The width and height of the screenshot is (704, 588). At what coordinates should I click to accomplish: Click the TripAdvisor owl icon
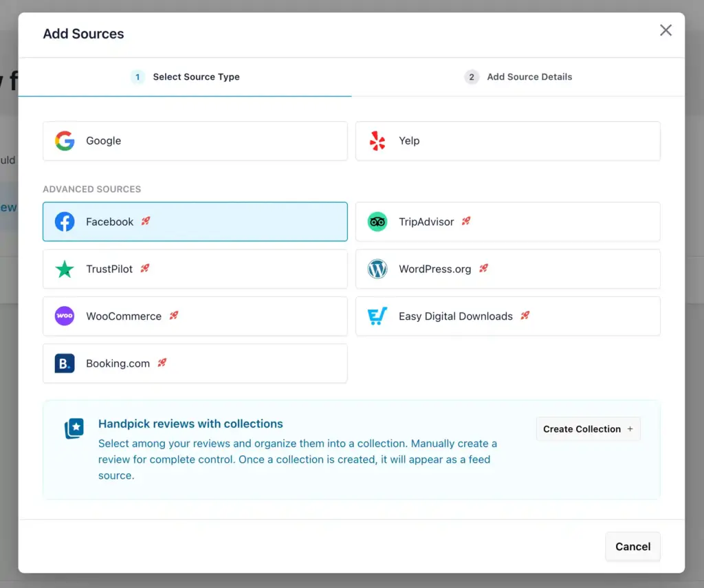point(377,222)
